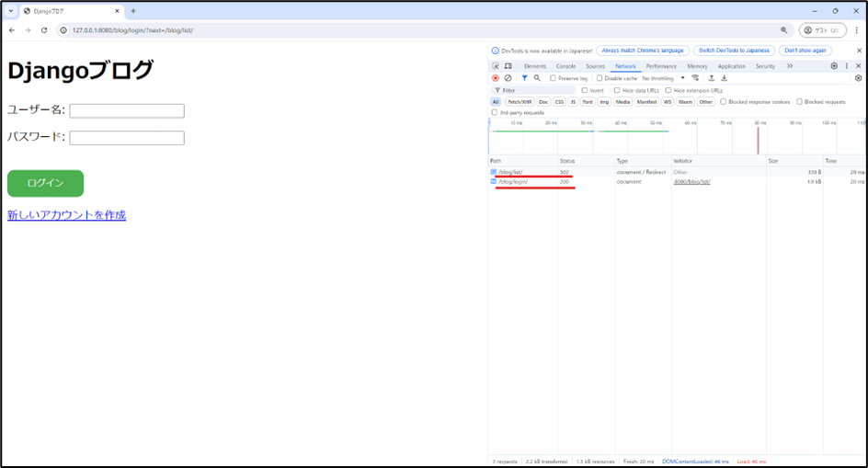Click the パスワード input field

pos(127,138)
